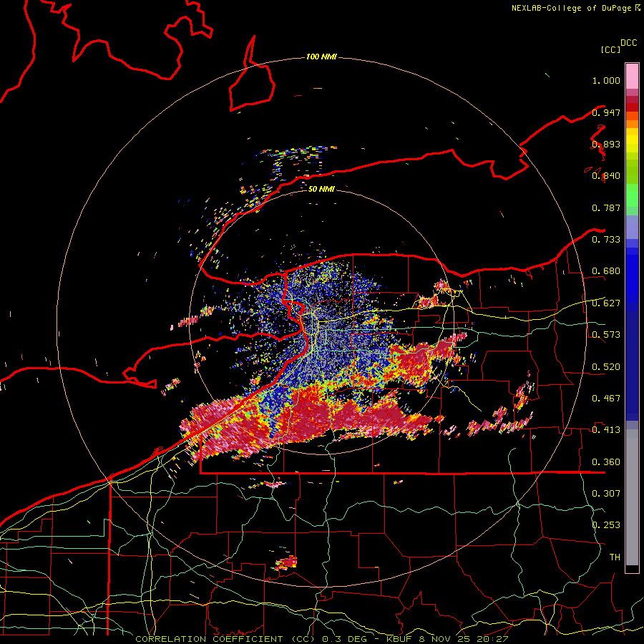This screenshot has width=644, height=644.
Task: Click the 0.467 scale value
Action: 606,399
